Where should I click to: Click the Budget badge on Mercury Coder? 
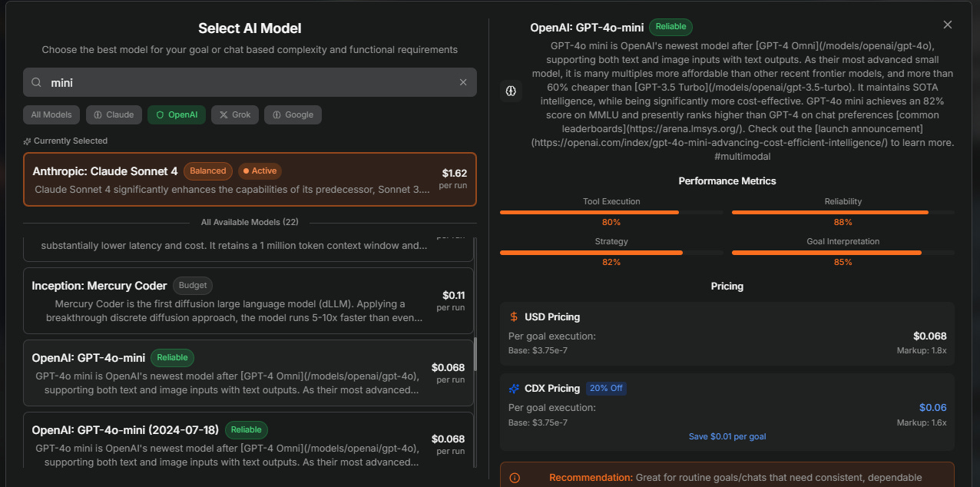193,285
